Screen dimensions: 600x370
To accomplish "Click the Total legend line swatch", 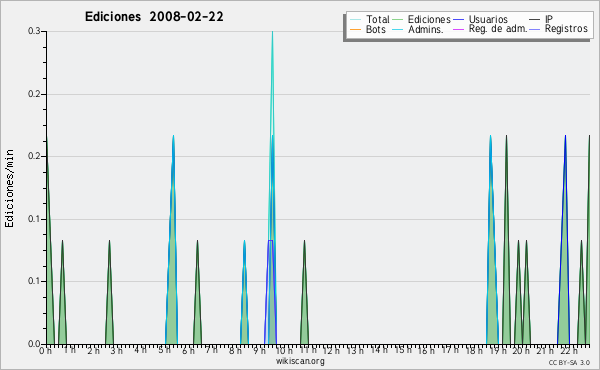I will coord(355,20).
